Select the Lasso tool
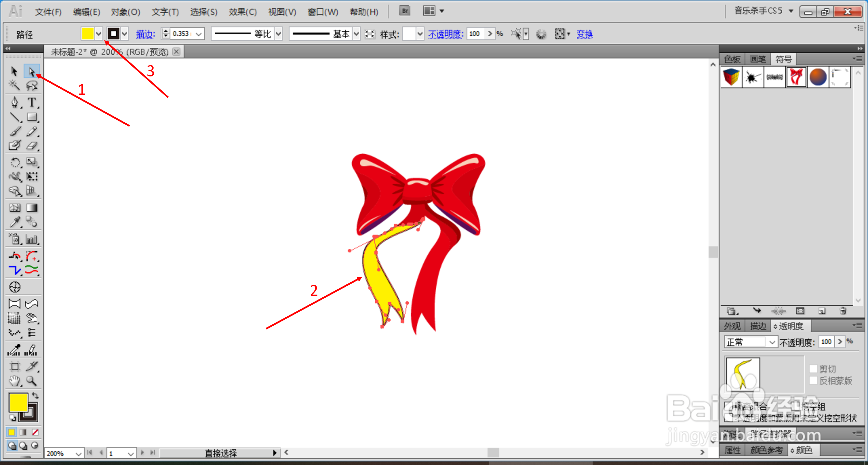 32,85
